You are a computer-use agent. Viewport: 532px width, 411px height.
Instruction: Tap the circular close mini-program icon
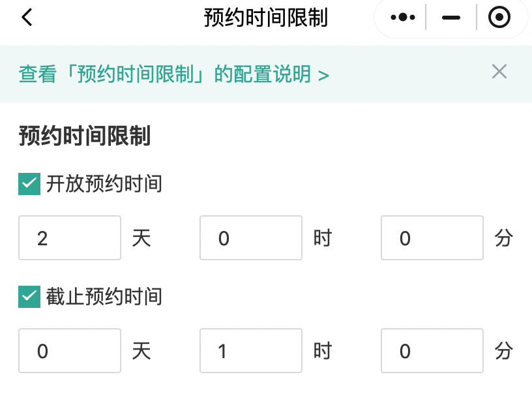(499, 18)
